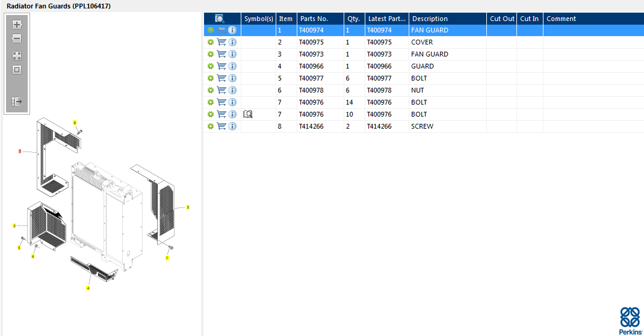644x336 pixels.
Task: Add T400977 bolt to cart
Action: [221, 78]
